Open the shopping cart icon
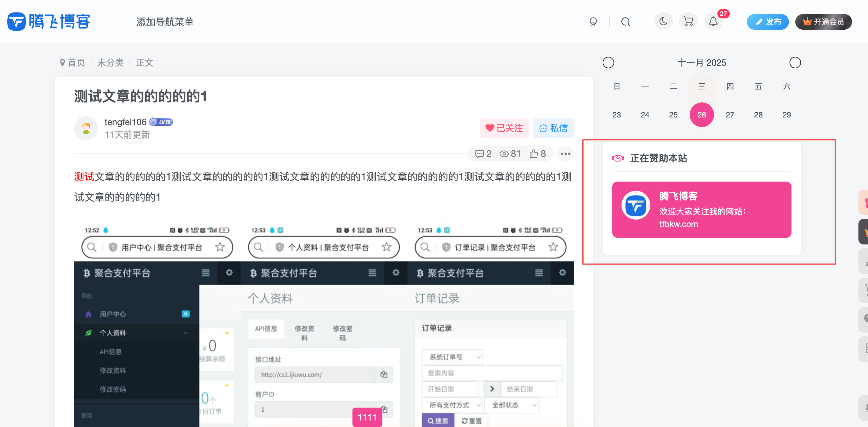The width and height of the screenshot is (868, 427). click(688, 22)
